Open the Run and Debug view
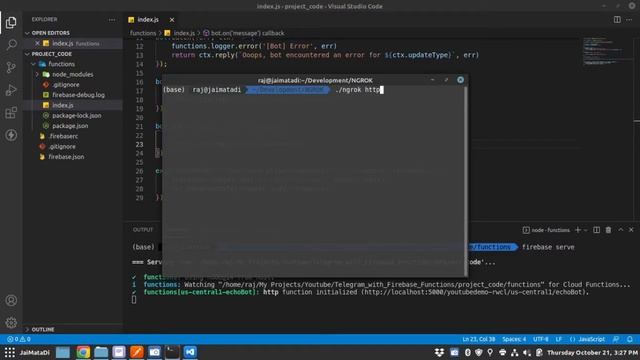This screenshot has height=360, width=640. 11,90
